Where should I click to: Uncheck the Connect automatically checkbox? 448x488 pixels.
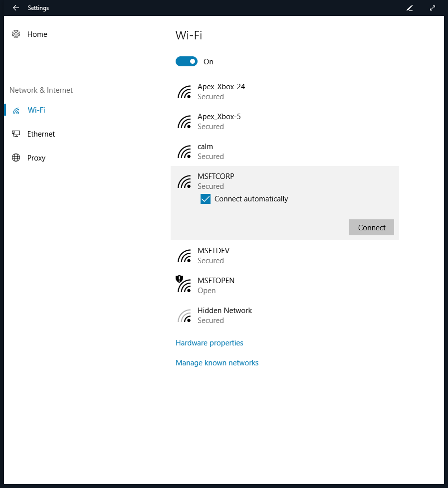[x=206, y=199]
